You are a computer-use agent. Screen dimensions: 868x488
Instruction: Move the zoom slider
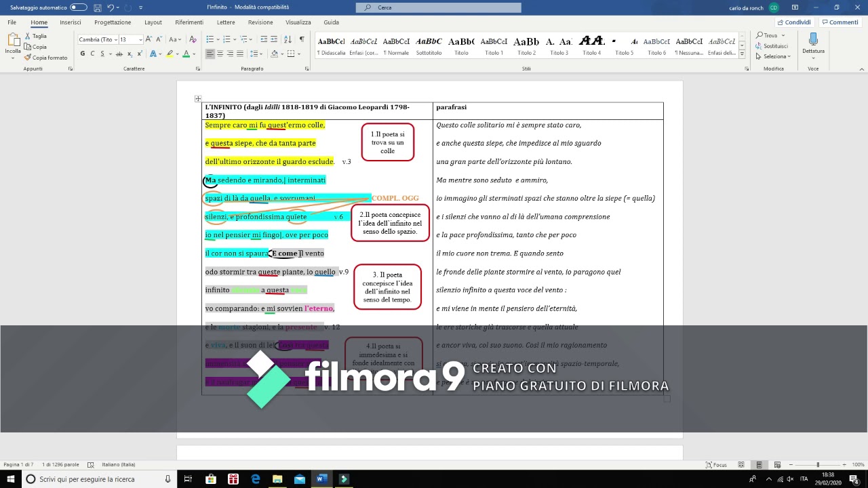coord(818,465)
